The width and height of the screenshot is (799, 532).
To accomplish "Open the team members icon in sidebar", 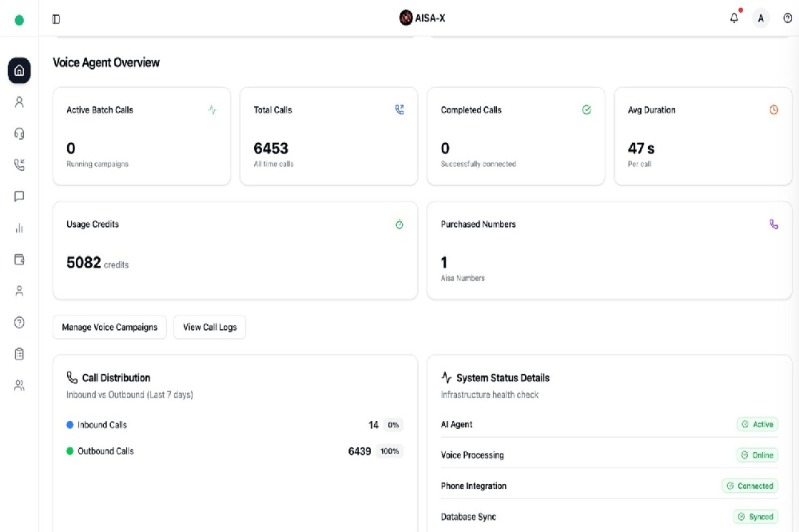I will [x=18, y=384].
